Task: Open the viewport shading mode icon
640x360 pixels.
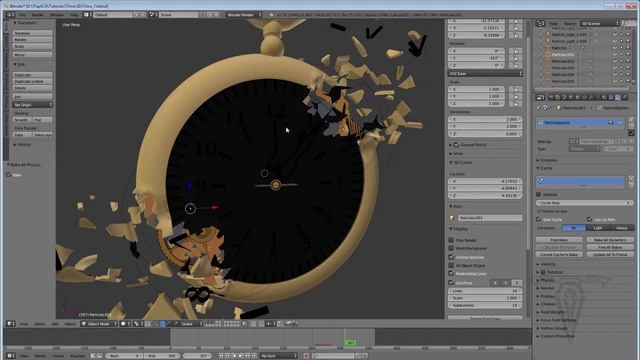Action: click(124, 324)
